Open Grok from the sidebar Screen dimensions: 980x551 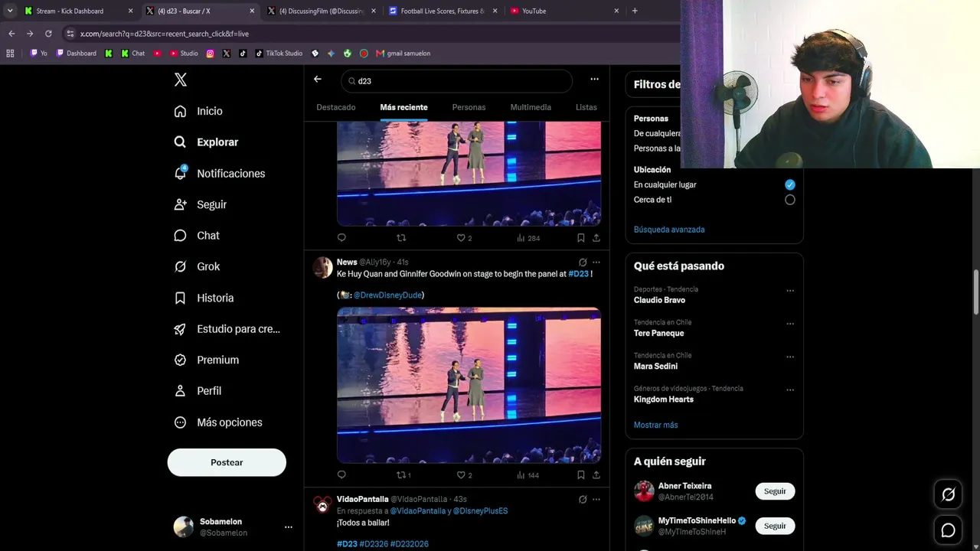[197, 266]
